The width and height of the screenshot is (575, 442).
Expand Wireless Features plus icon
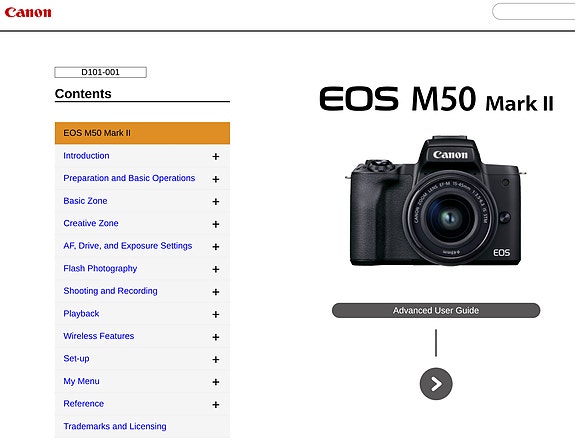tap(216, 337)
